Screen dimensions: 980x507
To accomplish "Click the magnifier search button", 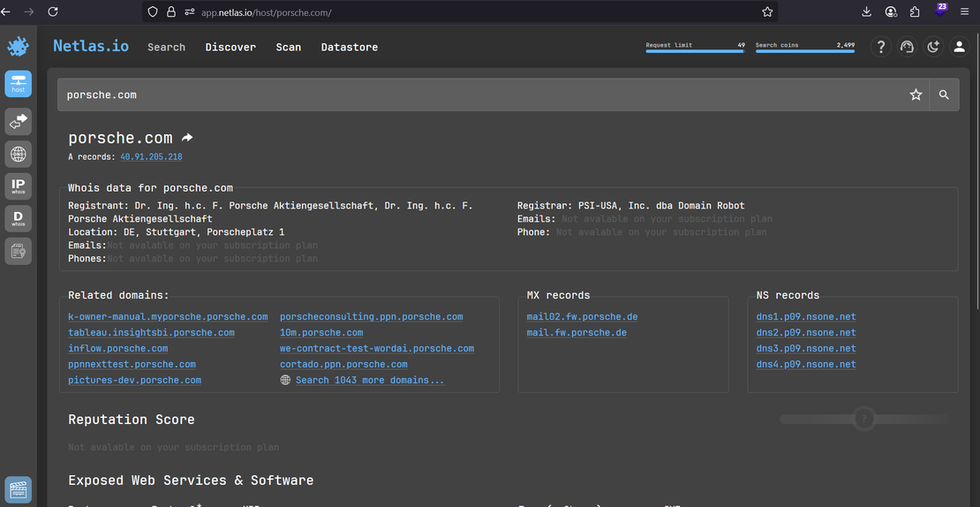I will (944, 95).
